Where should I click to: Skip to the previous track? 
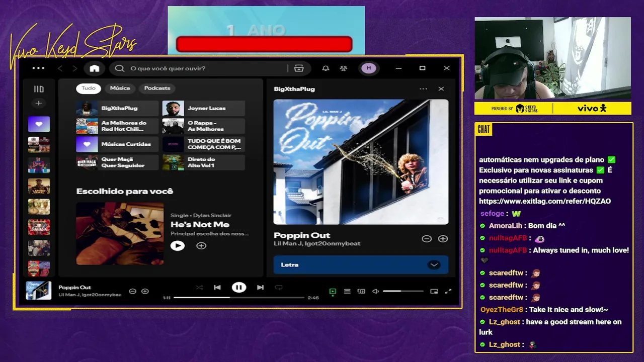tap(217, 288)
